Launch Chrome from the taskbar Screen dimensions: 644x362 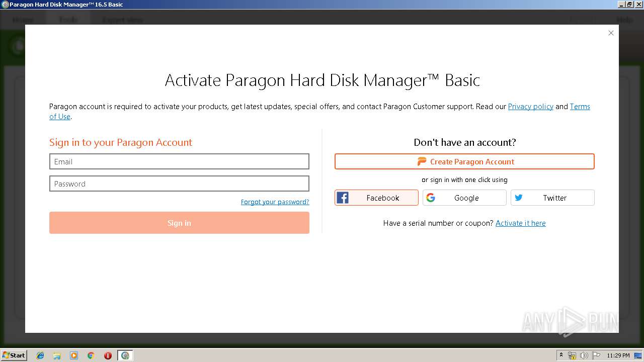(91, 355)
